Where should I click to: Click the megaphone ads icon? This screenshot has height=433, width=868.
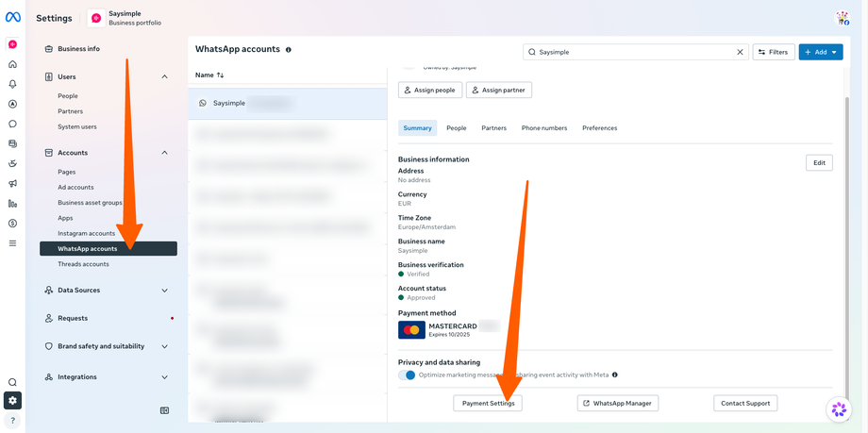(x=12, y=184)
